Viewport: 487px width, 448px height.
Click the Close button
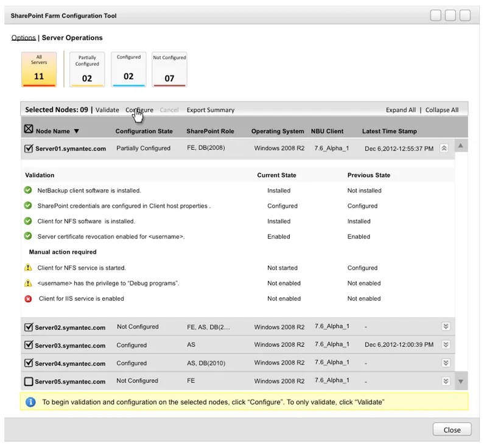452,430
